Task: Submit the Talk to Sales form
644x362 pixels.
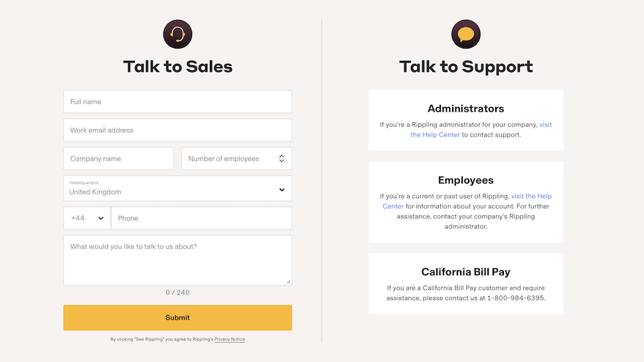Action: tap(177, 317)
